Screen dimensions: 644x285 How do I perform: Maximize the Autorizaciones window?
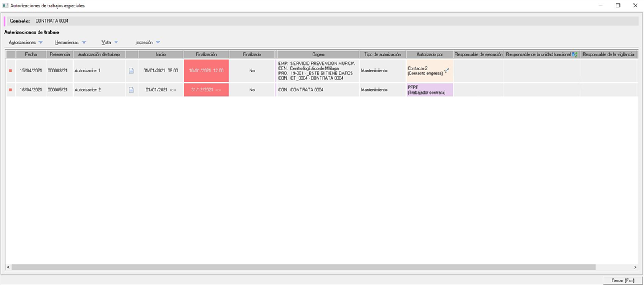tap(618, 5)
